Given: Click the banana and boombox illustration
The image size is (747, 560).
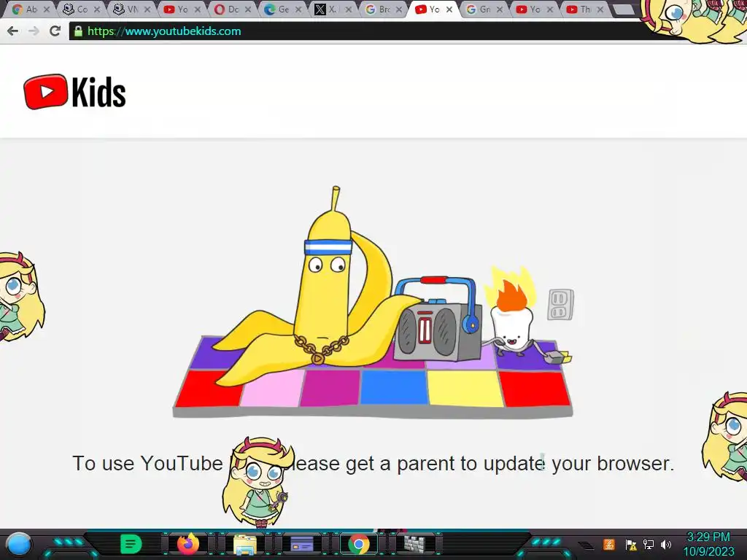Looking at the screenshot, I should [x=373, y=303].
